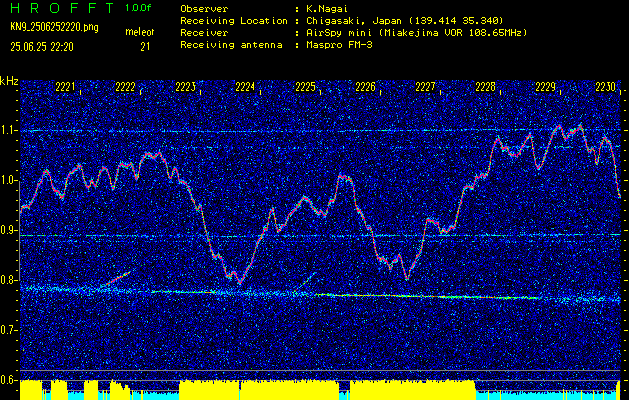Click the 1.1 kHz axis label
Screen dimensions: 629x400
[x=8, y=130]
